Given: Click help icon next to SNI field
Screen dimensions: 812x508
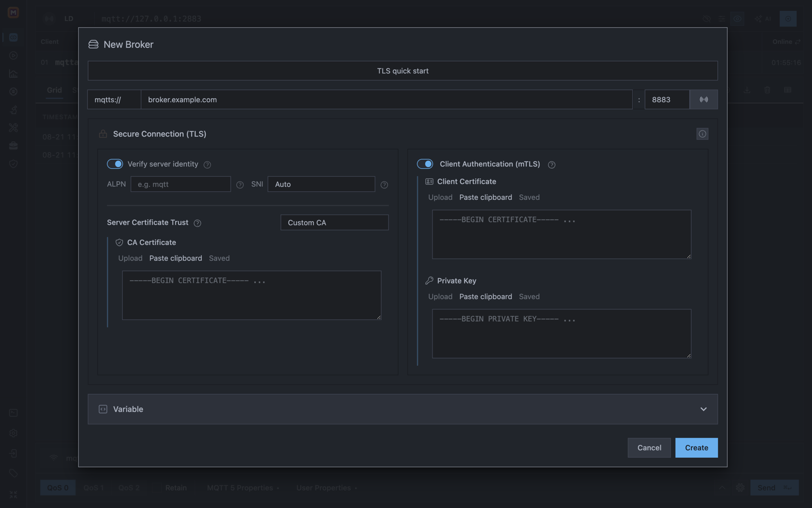Looking at the screenshot, I should 384,185.
